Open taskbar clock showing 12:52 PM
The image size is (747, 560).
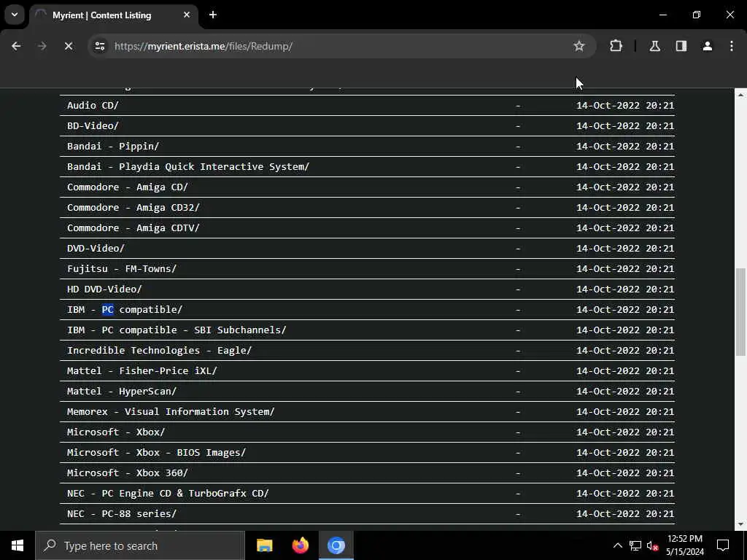[684, 545]
